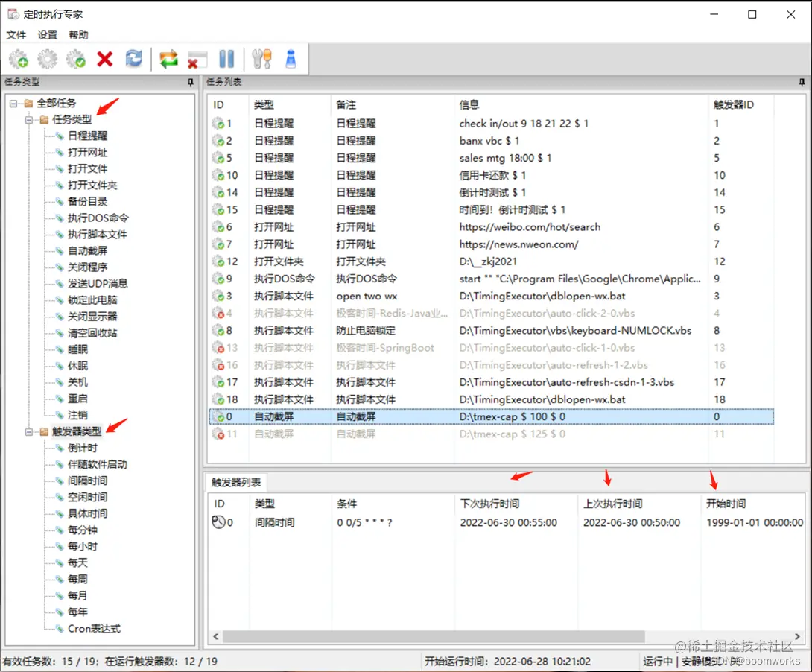Click the disabled status icon of task 13
812x672 pixels.
tap(218, 348)
